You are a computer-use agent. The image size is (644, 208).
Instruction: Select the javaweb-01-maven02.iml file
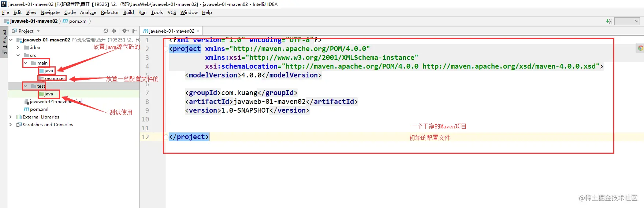click(53, 102)
